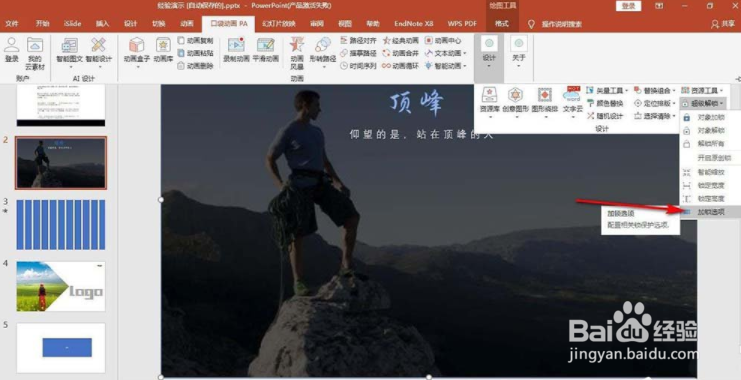The width and height of the screenshot is (741, 380).
Task: Click 路径对齐 path align
Action: pyautogui.click(x=359, y=41)
